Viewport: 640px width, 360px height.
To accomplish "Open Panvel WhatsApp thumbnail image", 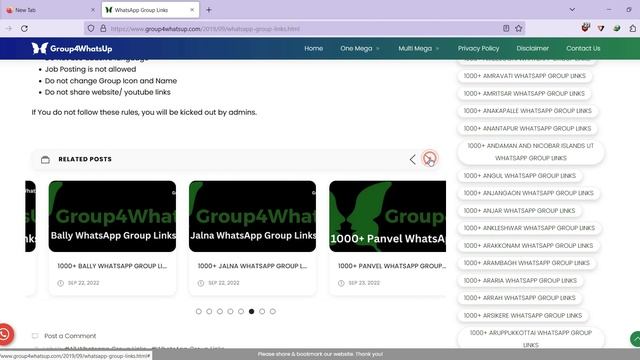I will [x=387, y=216].
